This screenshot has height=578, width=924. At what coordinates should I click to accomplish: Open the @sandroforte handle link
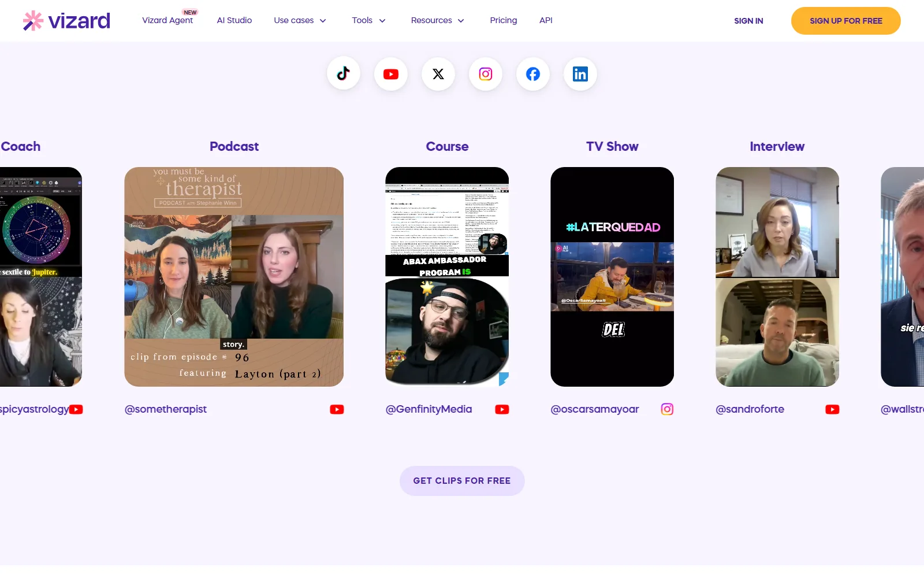[x=750, y=409]
